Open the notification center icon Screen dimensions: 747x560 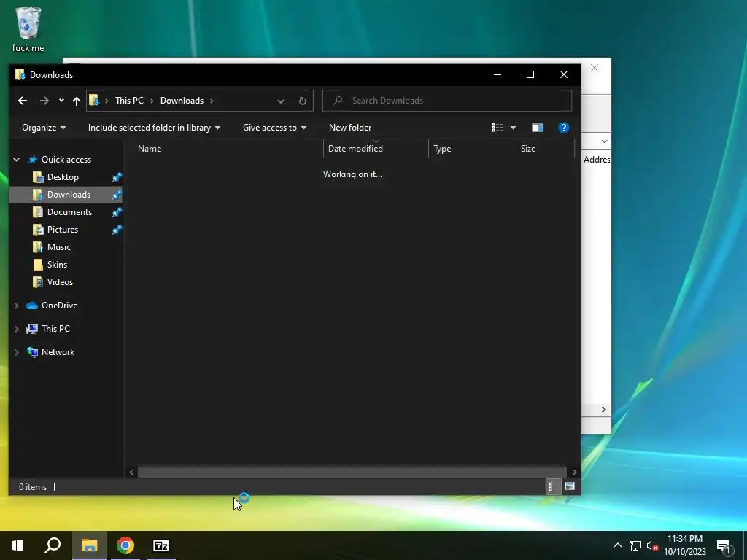click(724, 546)
